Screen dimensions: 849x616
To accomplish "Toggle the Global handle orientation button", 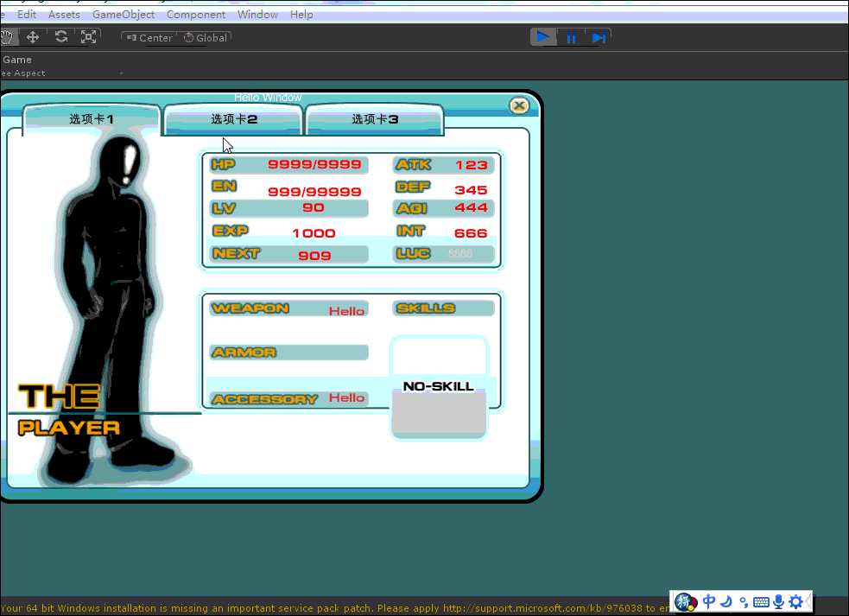I will point(205,38).
